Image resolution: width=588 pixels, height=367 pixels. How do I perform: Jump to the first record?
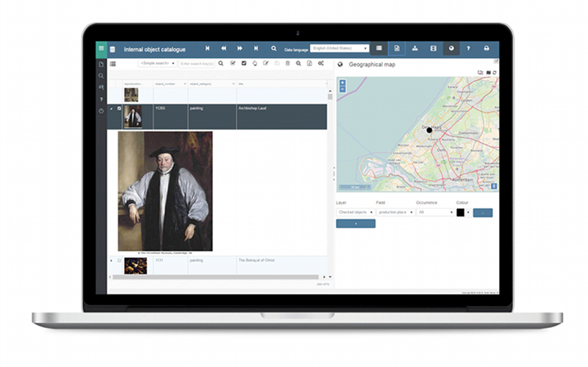click(x=207, y=49)
